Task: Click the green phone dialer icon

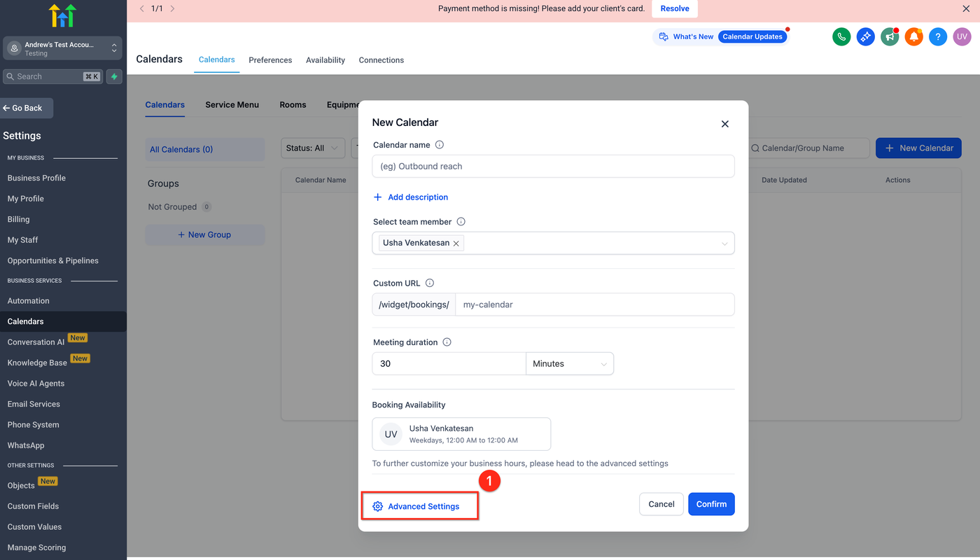Action: pyautogui.click(x=841, y=37)
